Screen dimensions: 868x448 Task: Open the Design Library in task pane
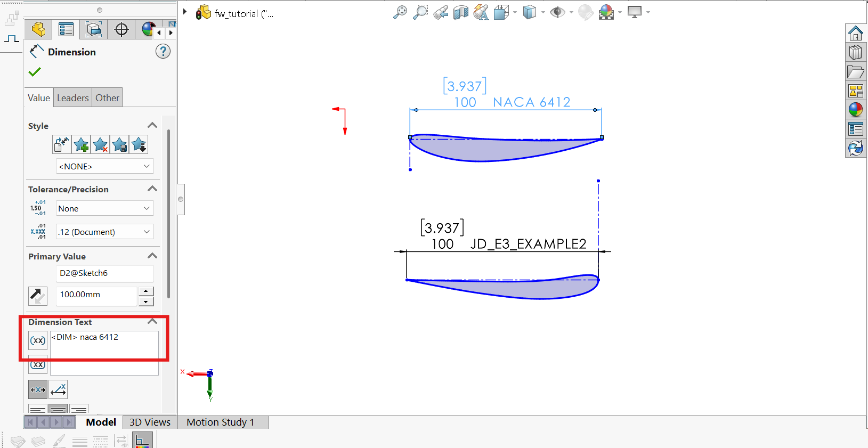coord(855,52)
